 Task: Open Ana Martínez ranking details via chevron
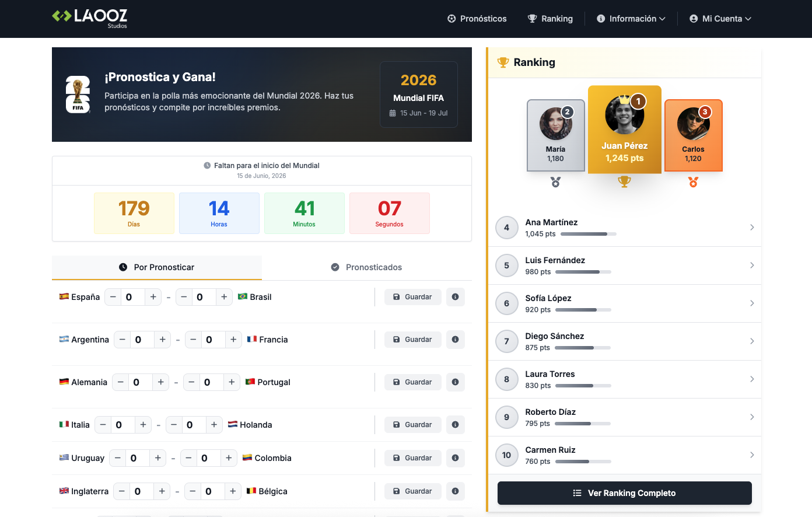[x=752, y=228]
